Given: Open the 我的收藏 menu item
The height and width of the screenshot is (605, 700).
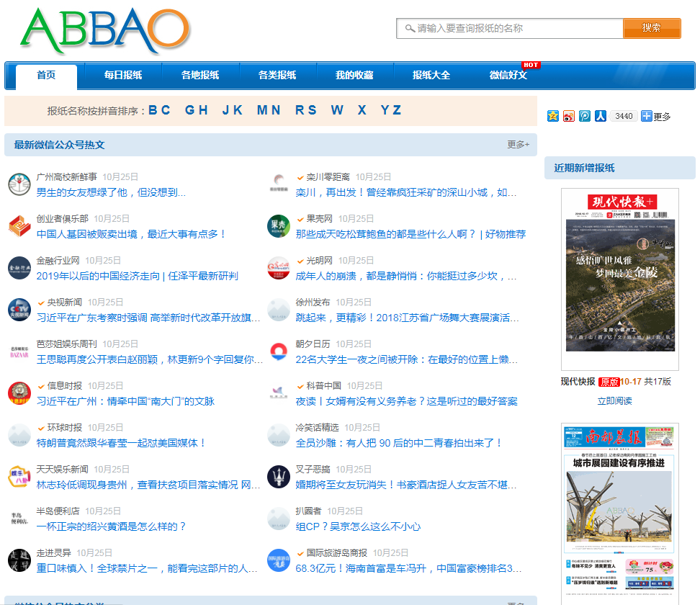Looking at the screenshot, I should (354, 76).
